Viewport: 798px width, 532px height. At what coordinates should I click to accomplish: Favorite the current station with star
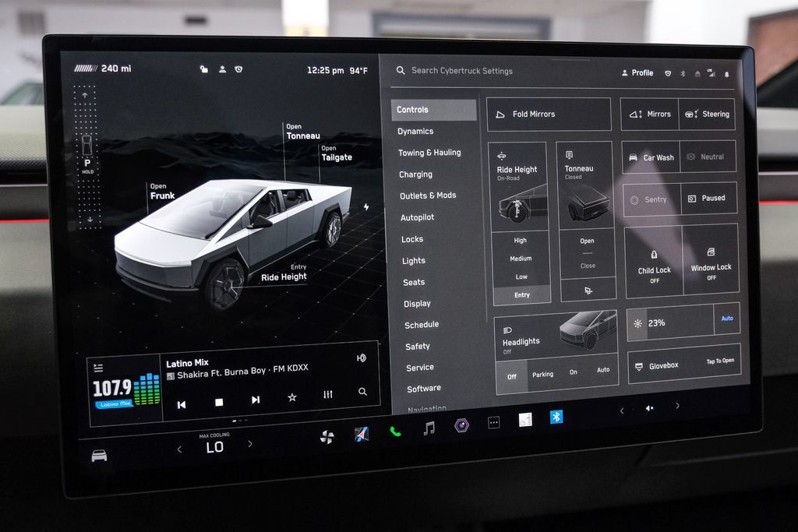tap(292, 397)
